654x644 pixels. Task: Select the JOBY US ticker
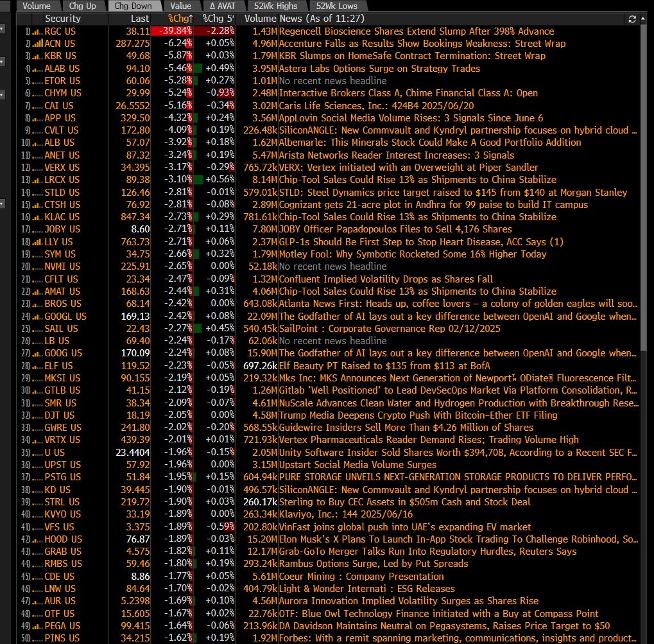62,230
